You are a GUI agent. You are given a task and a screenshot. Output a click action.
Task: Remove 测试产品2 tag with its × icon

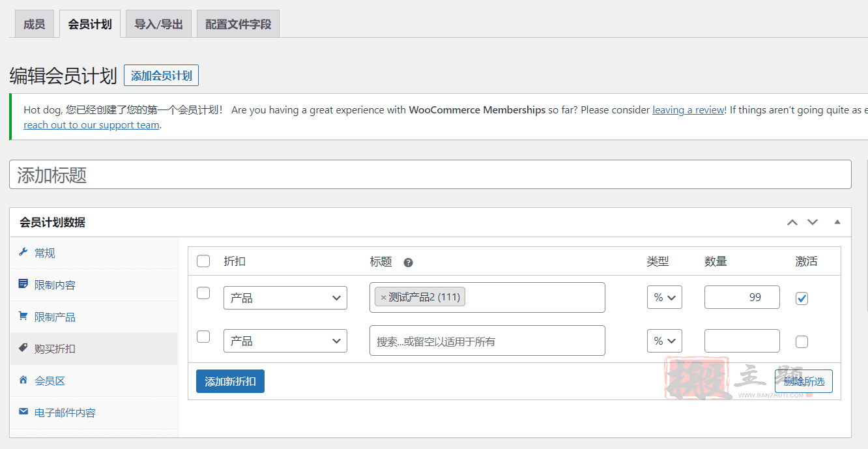tap(383, 297)
